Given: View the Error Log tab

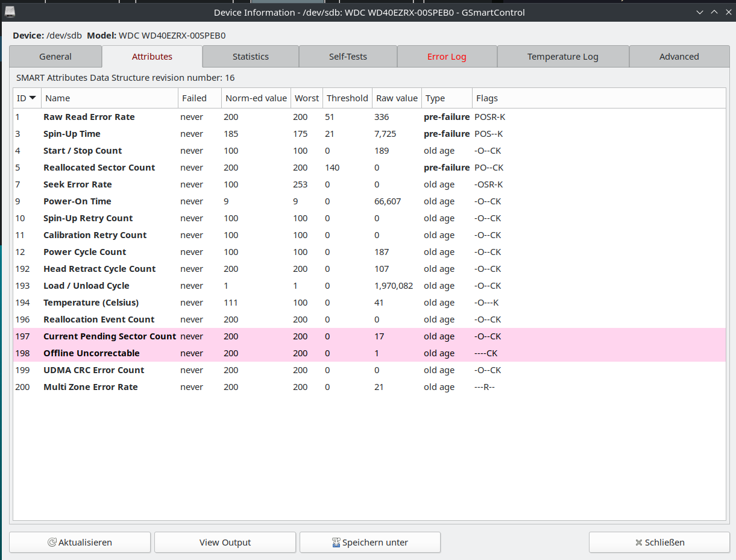Looking at the screenshot, I should (x=447, y=57).
